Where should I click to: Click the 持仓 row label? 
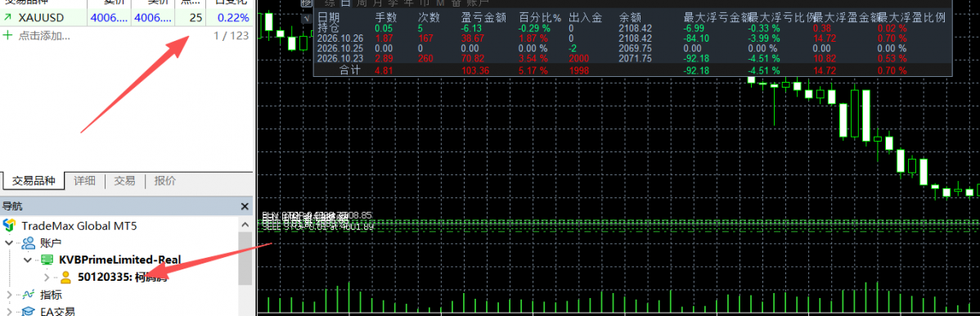pos(328,28)
